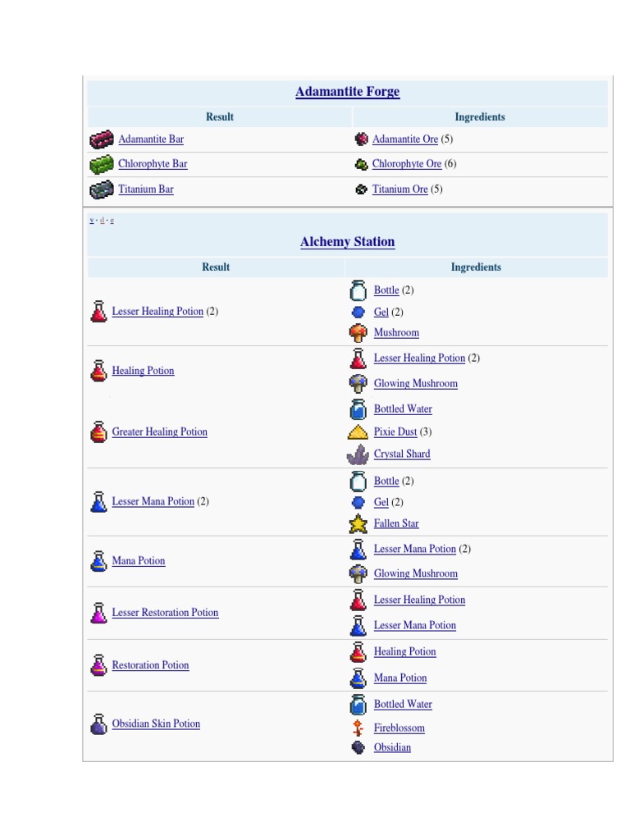The width and height of the screenshot is (630, 840).
Task: Click the Greater Healing Potion icon
Action: [x=98, y=431]
